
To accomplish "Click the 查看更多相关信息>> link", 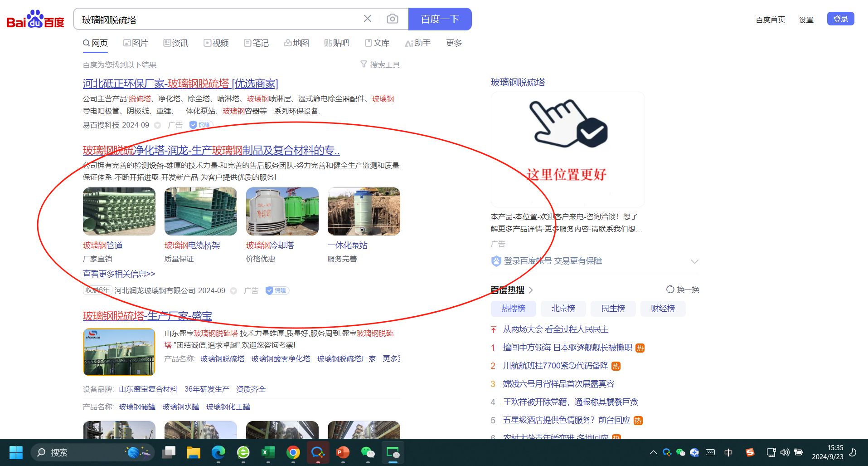I will (119, 274).
